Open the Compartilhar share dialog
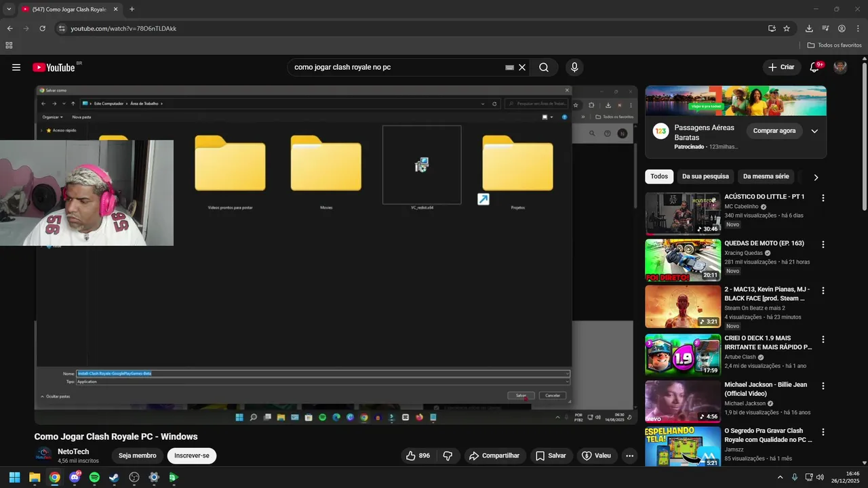 tap(494, 455)
